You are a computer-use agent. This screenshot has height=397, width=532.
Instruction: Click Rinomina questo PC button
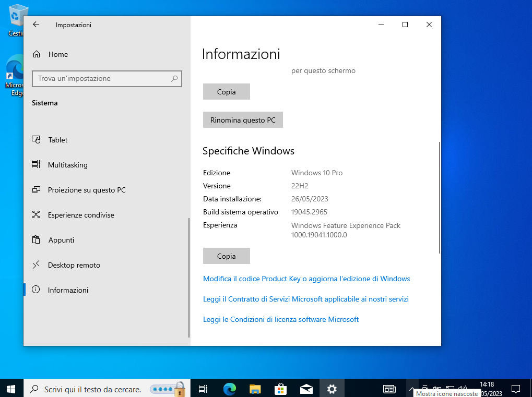click(243, 119)
